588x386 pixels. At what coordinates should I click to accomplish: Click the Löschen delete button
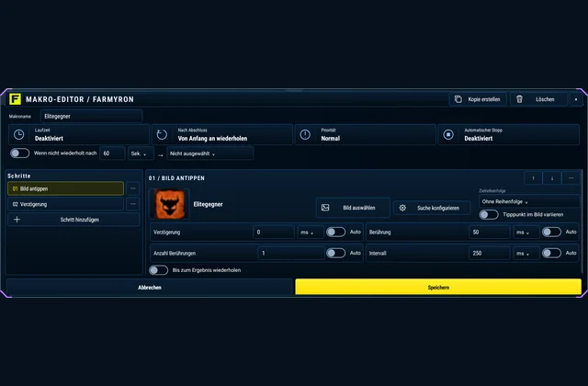[x=538, y=99]
